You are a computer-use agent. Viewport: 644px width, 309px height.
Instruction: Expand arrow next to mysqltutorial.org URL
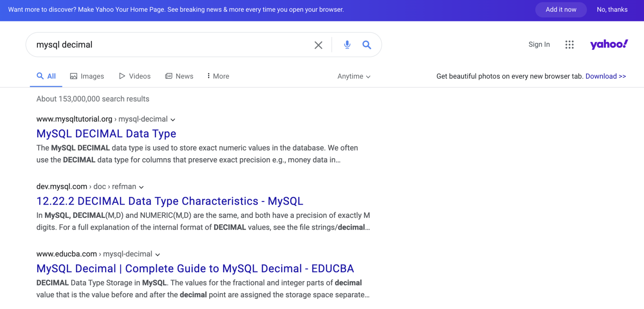tap(173, 120)
